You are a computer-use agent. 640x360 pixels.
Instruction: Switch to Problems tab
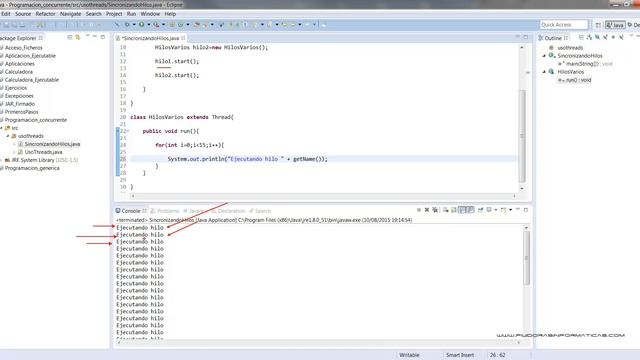pos(165,211)
